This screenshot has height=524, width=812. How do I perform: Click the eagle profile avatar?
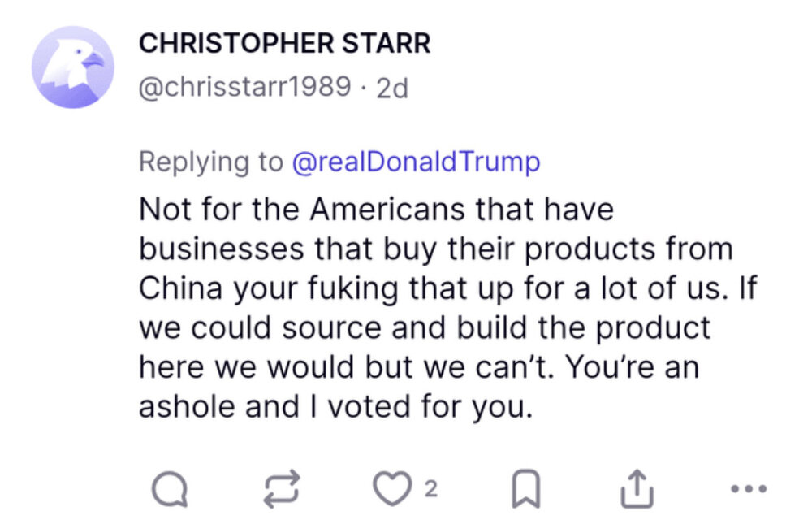point(73,67)
